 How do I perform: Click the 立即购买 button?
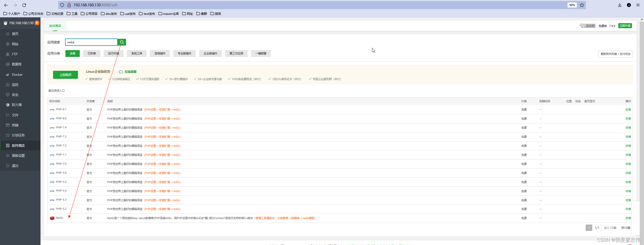(65, 75)
